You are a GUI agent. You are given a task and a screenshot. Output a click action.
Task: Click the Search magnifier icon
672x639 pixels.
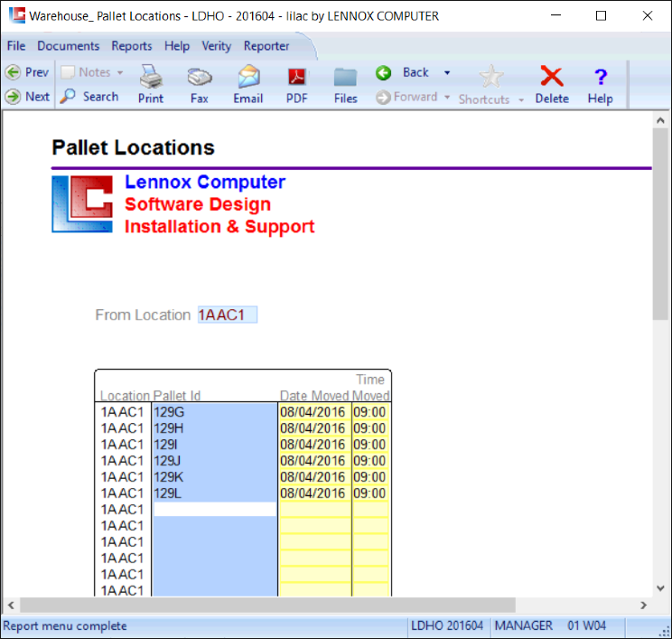pos(68,97)
